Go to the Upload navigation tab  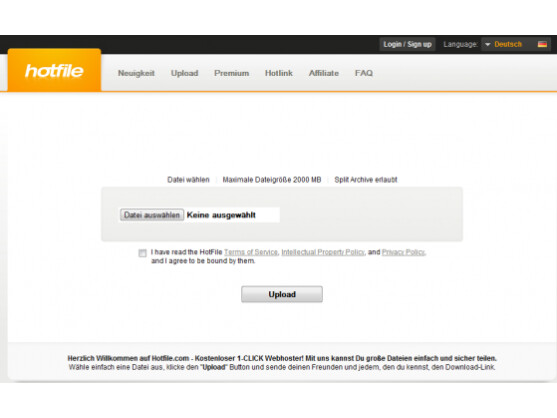coord(184,73)
